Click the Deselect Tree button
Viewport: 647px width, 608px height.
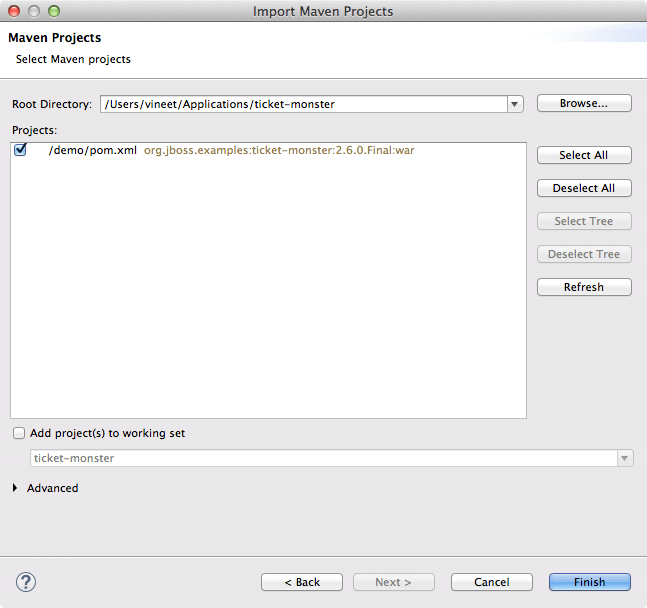[x=584, y=254]
